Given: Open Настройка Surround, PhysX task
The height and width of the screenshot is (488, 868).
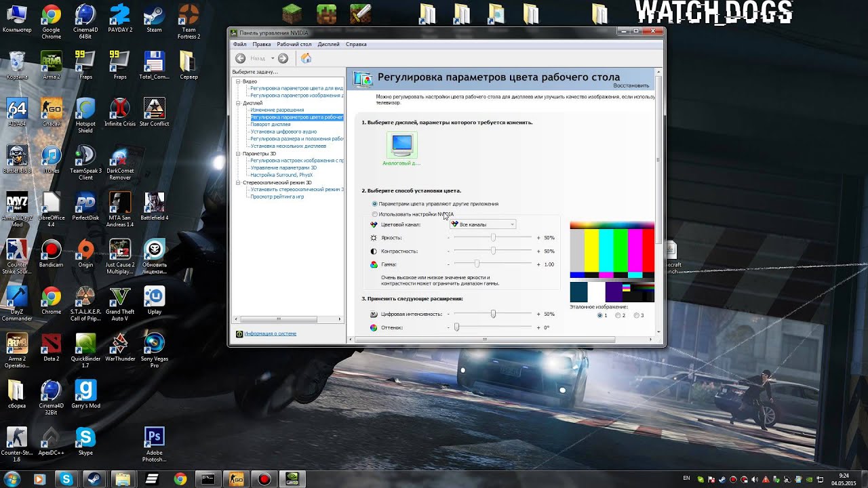Looking at the screenshot, I should point(281,175).
